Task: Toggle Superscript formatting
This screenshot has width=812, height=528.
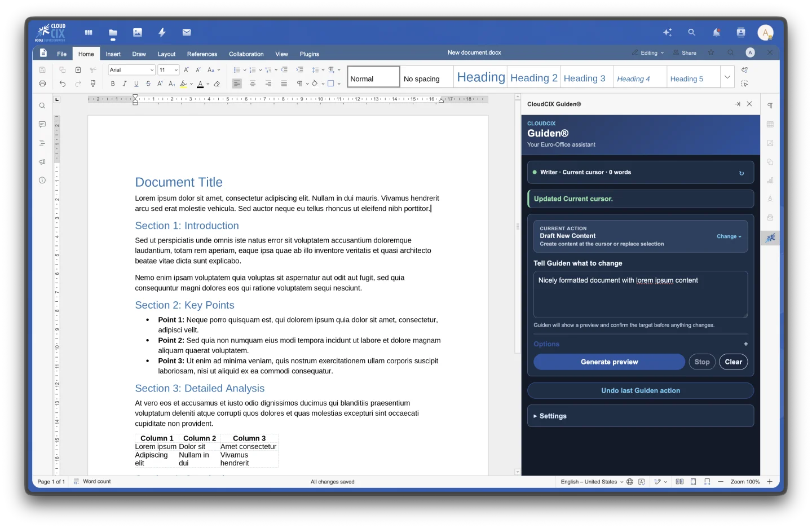Action: 160,83
